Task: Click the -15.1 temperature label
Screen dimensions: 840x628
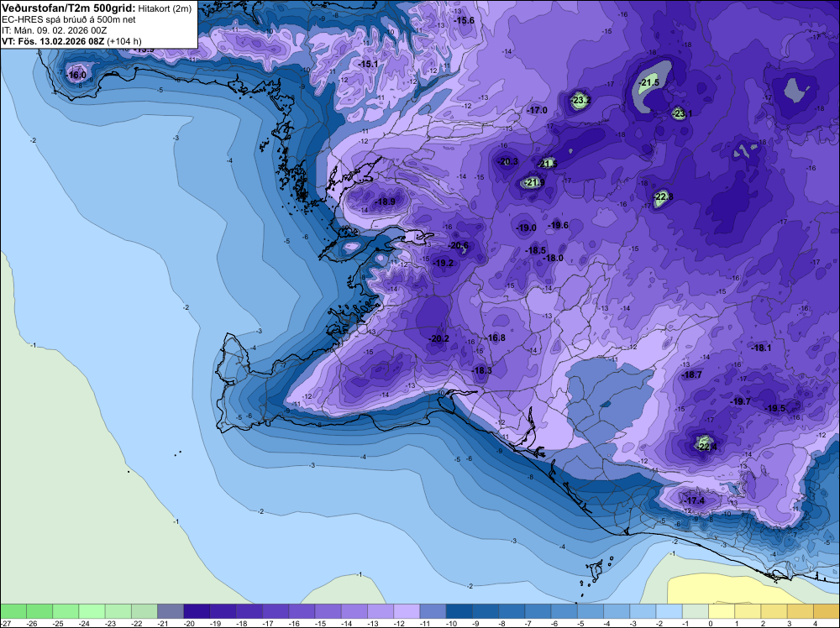Action: (x=368, y=65)
